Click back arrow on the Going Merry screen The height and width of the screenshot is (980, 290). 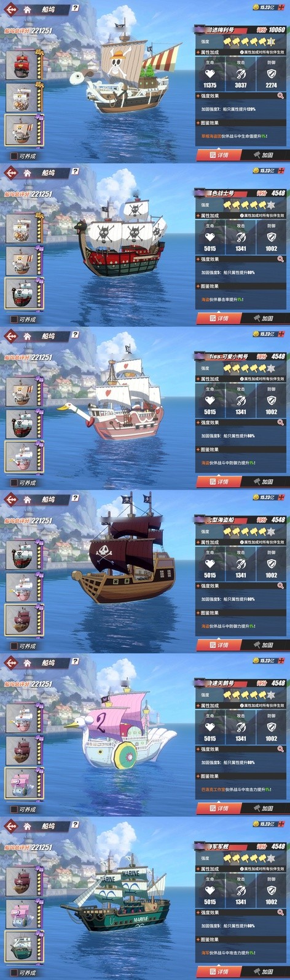coord(10,9)
